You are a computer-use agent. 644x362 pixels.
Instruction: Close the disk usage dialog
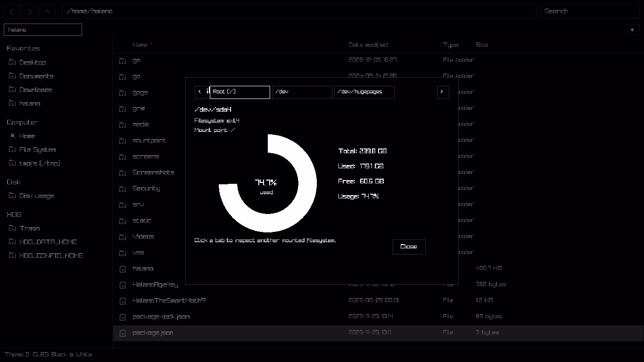pyautogui.click(x=409, y=247)
